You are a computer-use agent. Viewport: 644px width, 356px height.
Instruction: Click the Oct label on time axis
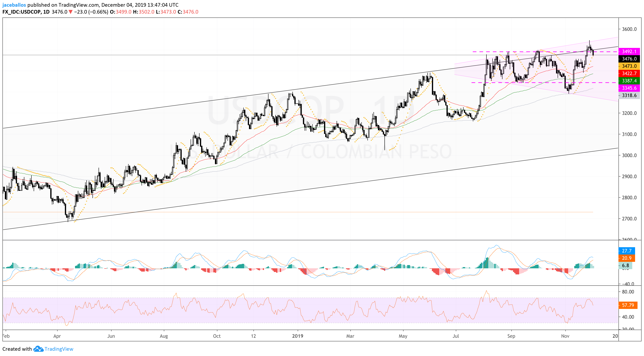pyautogui.click(x=217, y=336)
